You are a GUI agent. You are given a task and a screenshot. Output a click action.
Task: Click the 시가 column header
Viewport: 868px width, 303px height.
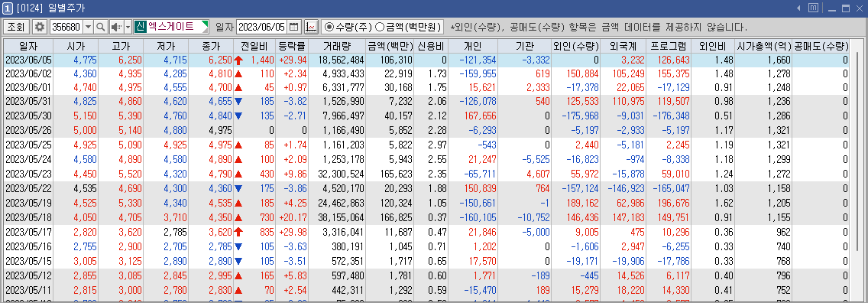76,45
